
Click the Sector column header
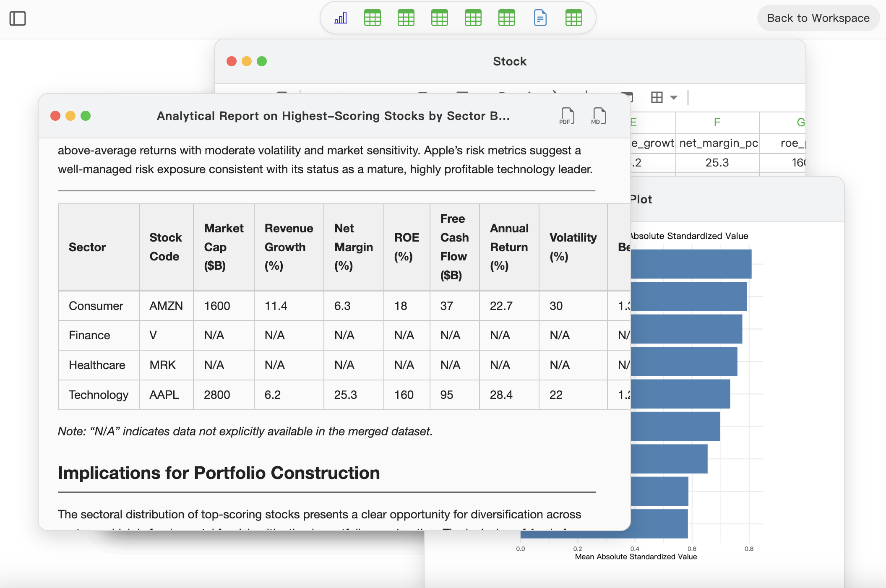pos(99,247)
